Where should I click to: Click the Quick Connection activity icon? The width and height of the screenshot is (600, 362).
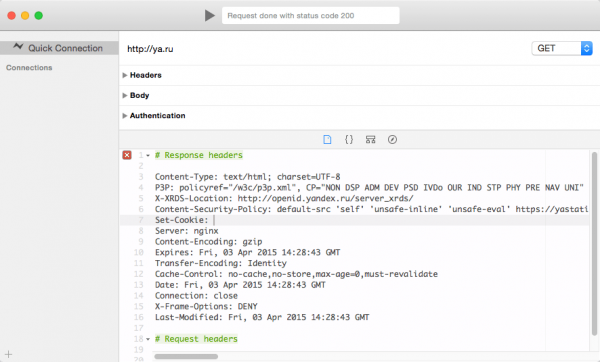coord(18,46)
